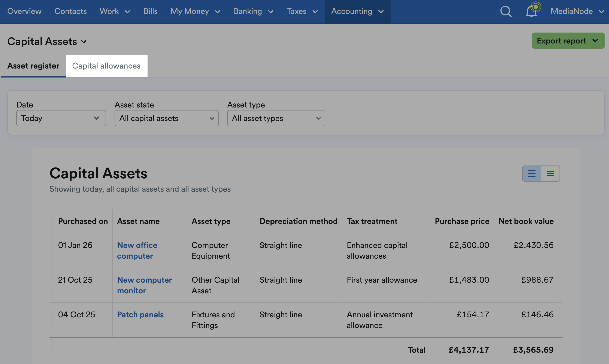
Task: Open the Accounting menu
Action: [357, 12]
